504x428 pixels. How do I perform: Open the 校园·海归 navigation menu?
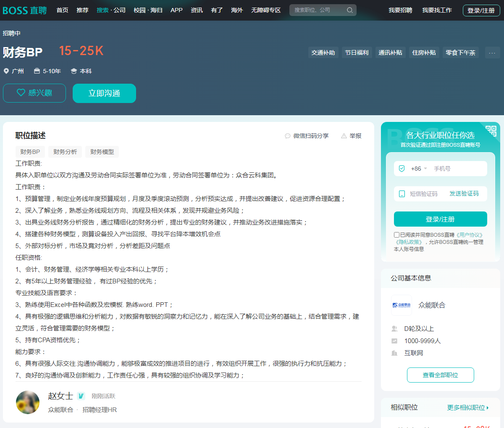pos(148,10)
